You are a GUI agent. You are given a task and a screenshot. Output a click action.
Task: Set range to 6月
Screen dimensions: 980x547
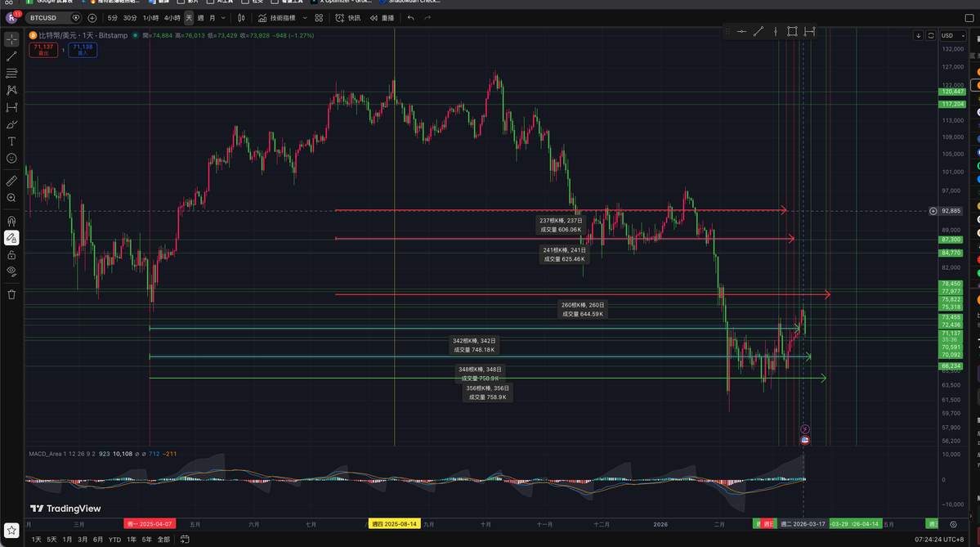(98, 540)
